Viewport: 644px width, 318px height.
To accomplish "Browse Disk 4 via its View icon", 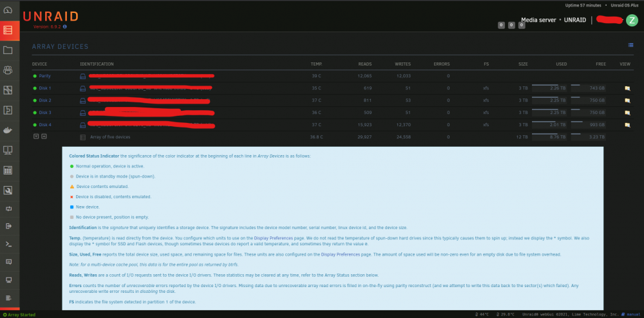I will (627, 125).
